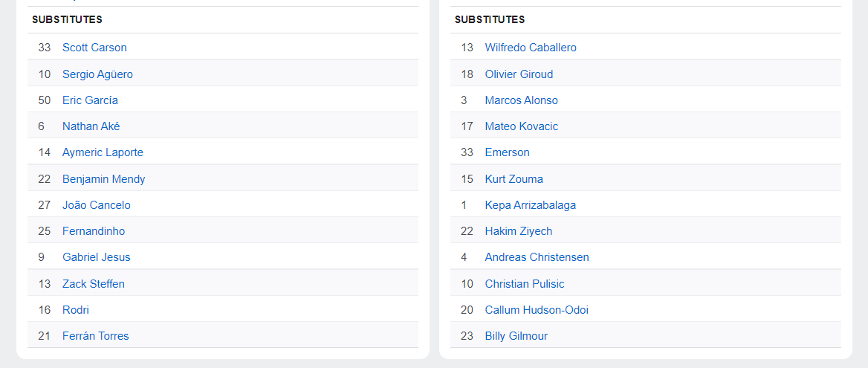Click Callum Hudson-Odoi's name
The height and width of the screenshot is (368, 868).
[x=537, y=310]
